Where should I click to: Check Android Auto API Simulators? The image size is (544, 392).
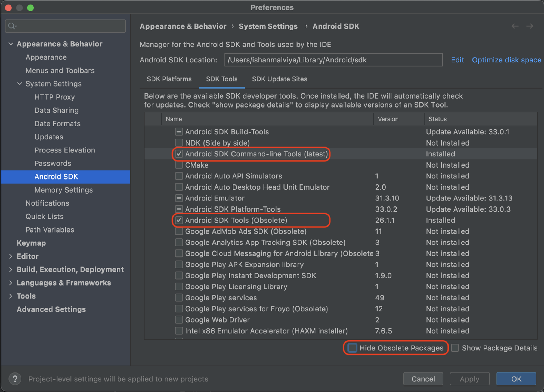click(179, 176)
